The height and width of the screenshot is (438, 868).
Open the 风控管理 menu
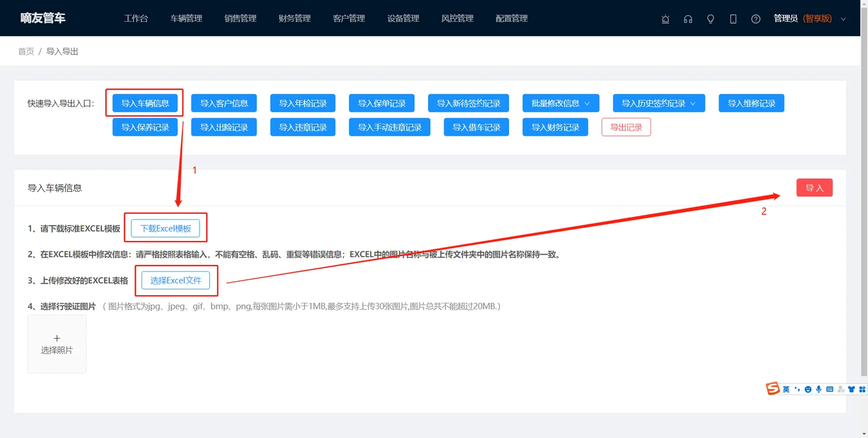tap(457, 18)
